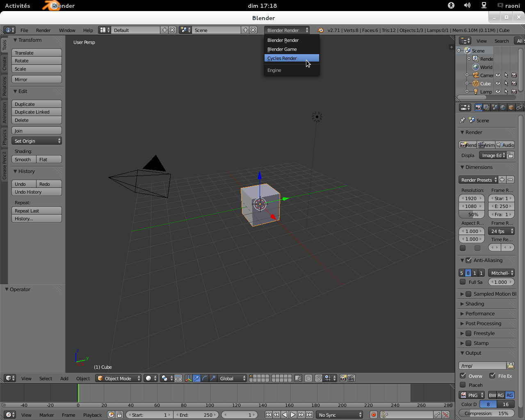Click the OpenGL render animation clapper icon
This screenshot has height=420, width=525.
352,379
